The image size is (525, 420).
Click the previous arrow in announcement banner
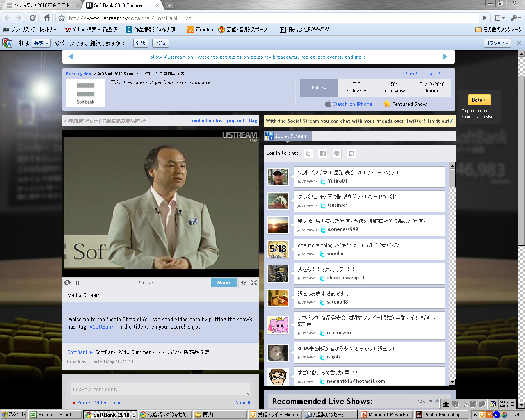[x=71, y=57]
